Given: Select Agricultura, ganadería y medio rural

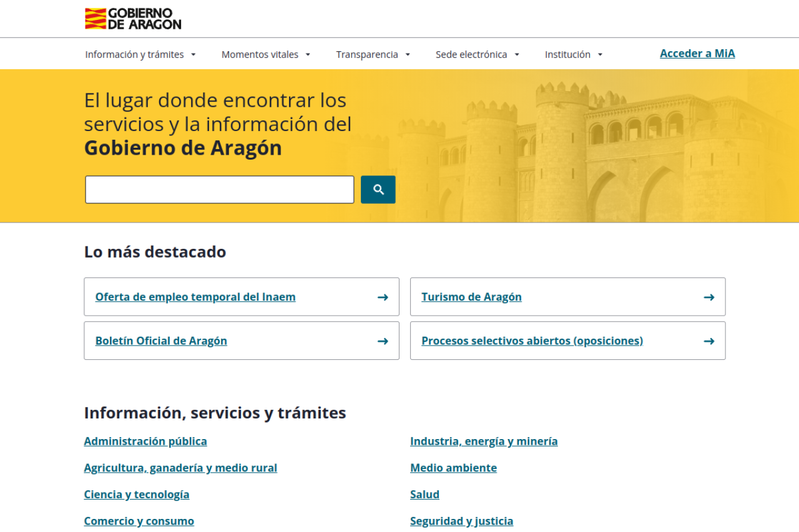Looking at the screenshot, I should pos(180,468).
